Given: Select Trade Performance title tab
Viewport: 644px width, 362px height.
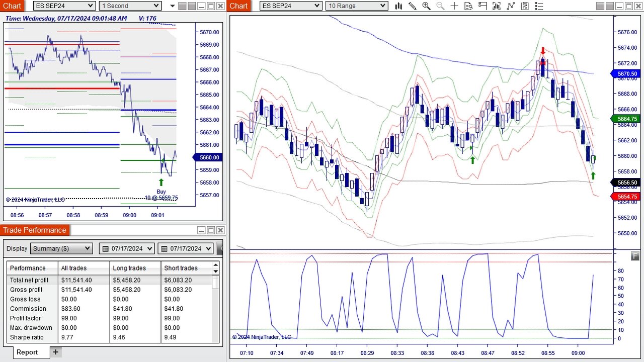Looking at the screenshot, I should coord(35,230).
